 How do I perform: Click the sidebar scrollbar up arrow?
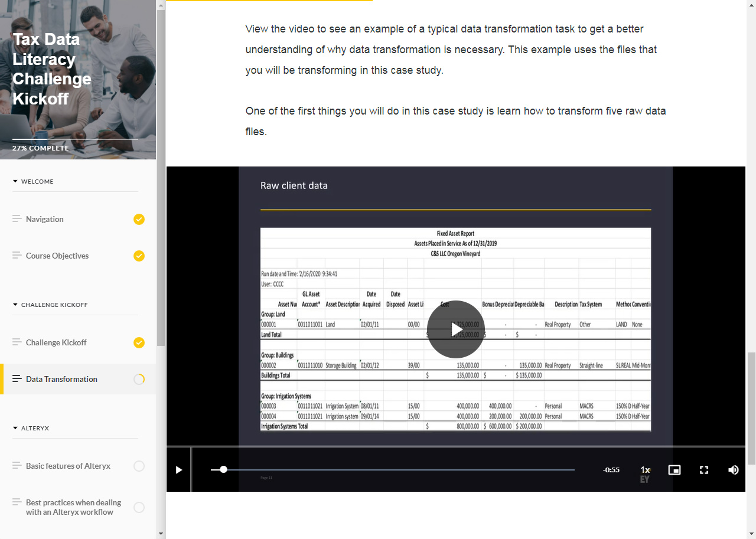(161, 5)
